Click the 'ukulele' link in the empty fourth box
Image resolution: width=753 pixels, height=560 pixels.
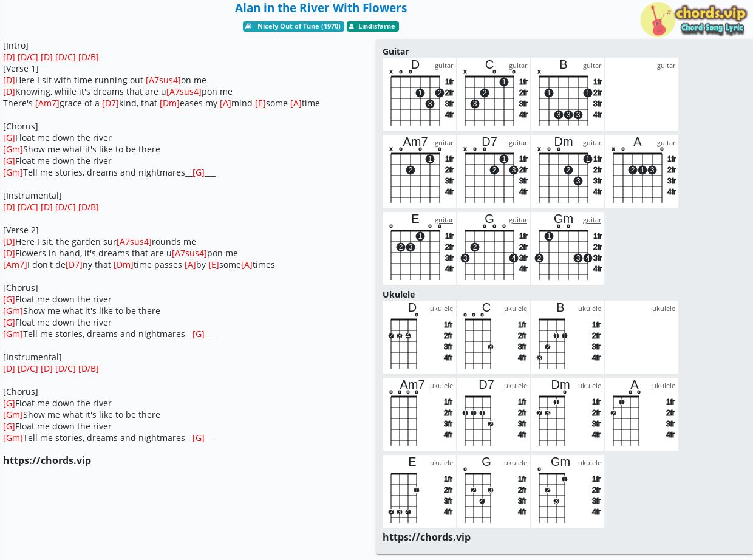pyautogui.click(x=664, y=309)
